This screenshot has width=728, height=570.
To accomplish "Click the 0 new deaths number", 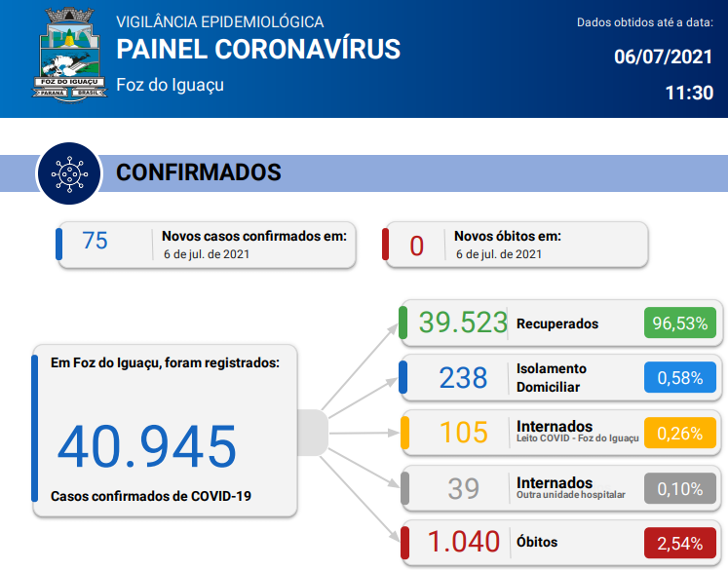I will pos(416,246).
